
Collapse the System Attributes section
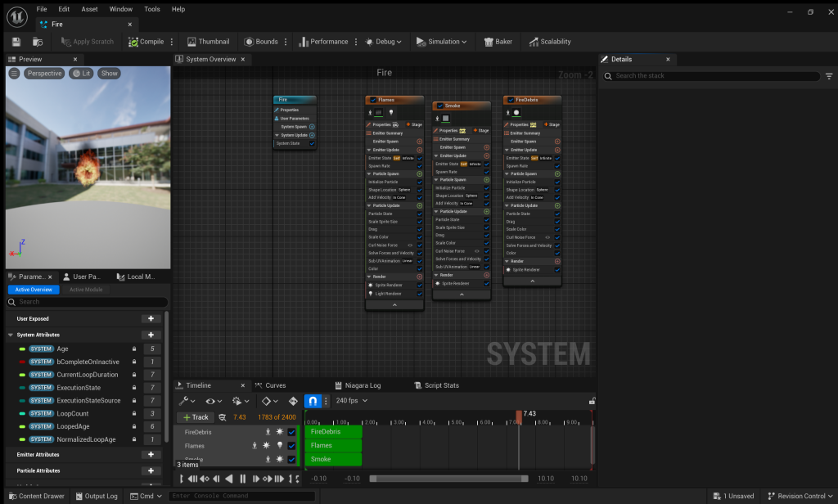[x=10, y=335]
